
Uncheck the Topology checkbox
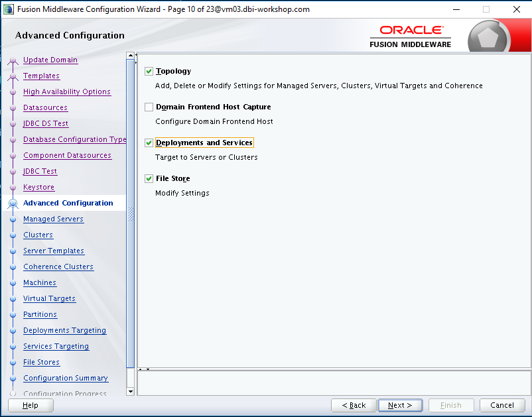[149, 71]
